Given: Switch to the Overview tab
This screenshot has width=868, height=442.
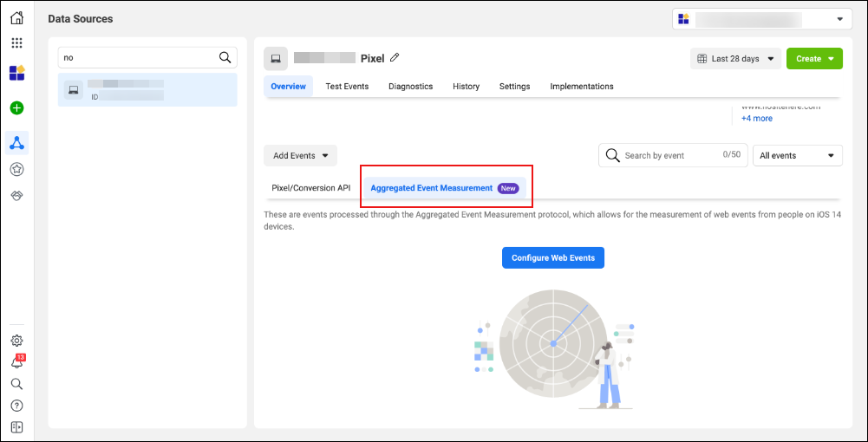Looking at the screenshot, I should [x=289, y=87].
